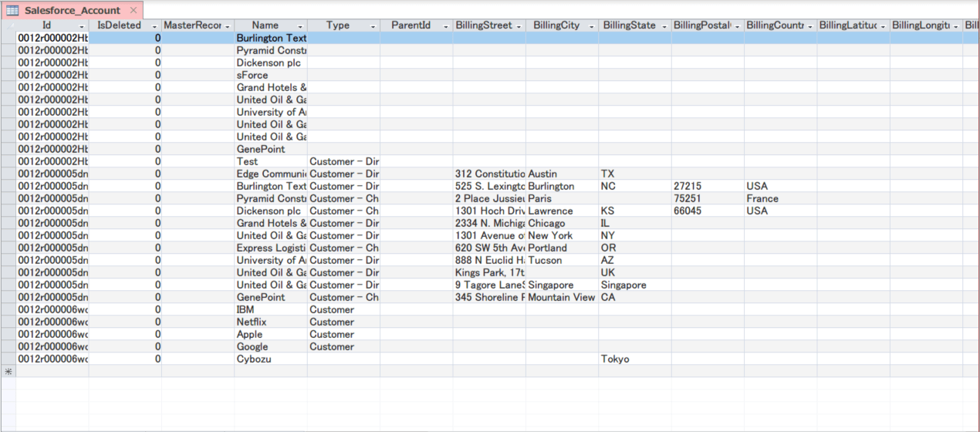Image resolution: width=980 pixels, height=432 pixels.
Task: Click the '888 N Euclid H' street cell
Action: coord(489,260)
